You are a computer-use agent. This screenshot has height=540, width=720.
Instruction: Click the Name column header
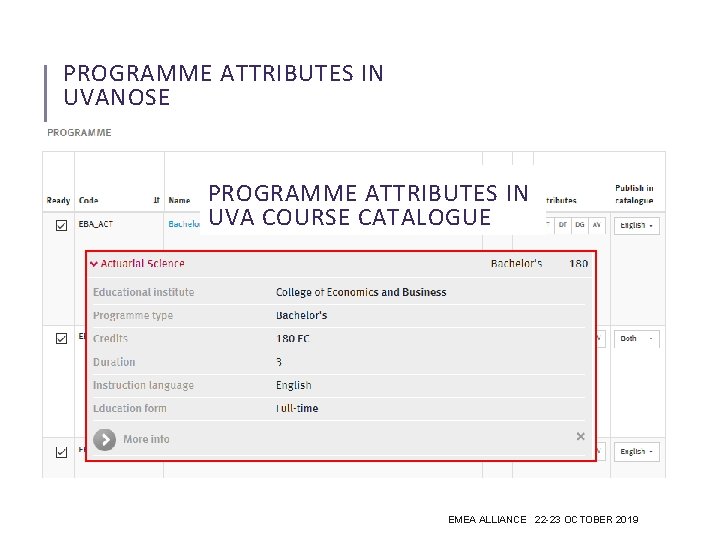179,201
